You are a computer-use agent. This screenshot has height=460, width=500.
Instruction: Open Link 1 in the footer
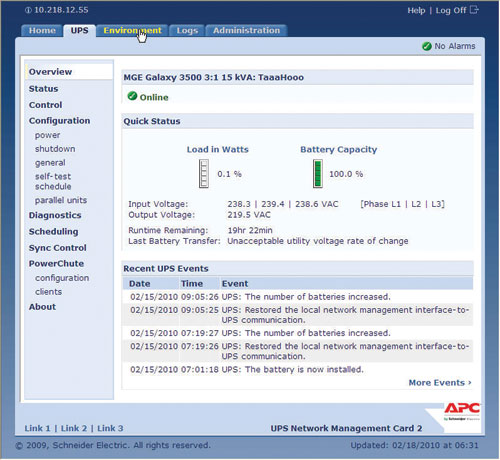point(37,428)
